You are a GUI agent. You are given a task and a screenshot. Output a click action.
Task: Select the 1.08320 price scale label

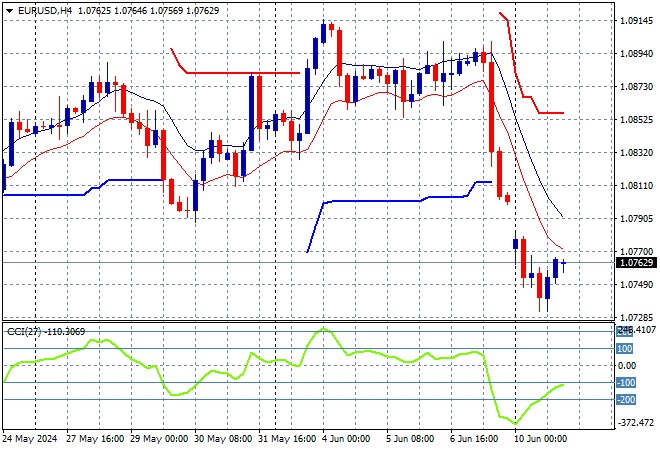(637, 152)
